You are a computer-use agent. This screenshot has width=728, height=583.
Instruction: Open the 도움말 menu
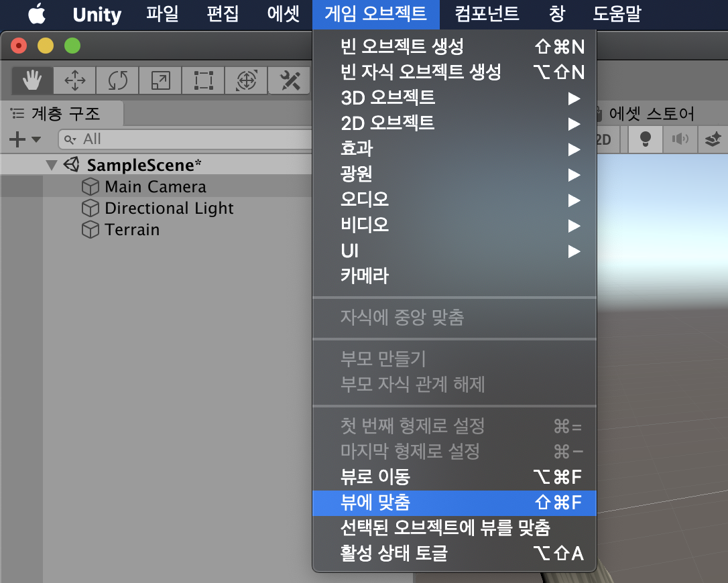pyautogui.click(x=617, y=14)
